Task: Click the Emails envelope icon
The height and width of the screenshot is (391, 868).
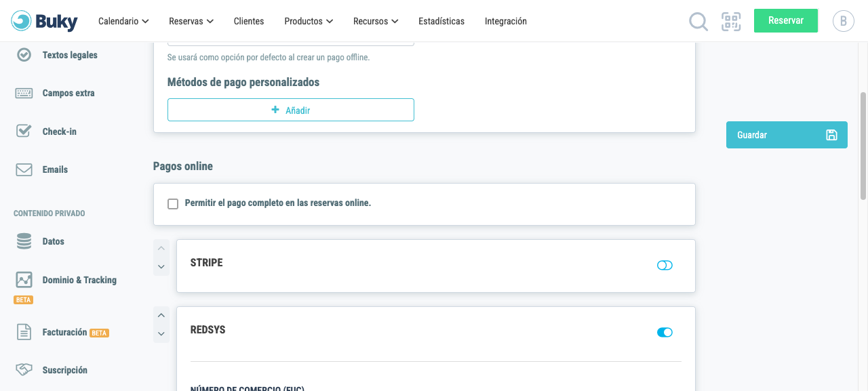Action: tap(24, 169)
